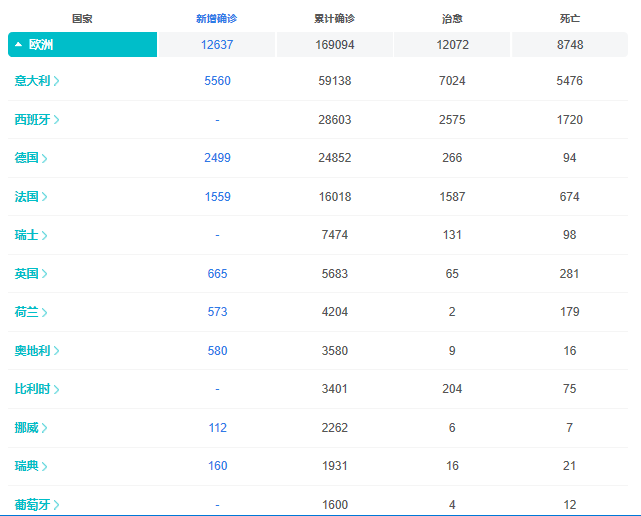641x516 pixels.
Task: Select Belgium total confirmed 3401
Action: 335,388
